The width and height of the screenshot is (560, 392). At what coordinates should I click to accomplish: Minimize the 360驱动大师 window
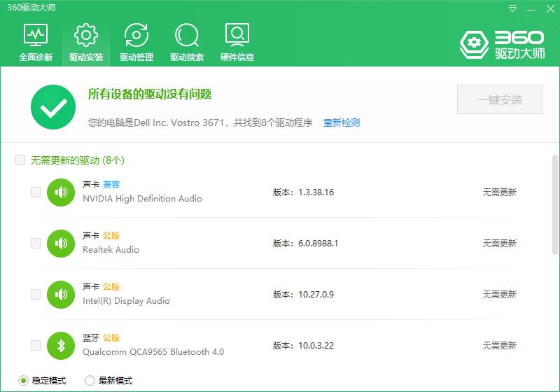pos(531,8)
